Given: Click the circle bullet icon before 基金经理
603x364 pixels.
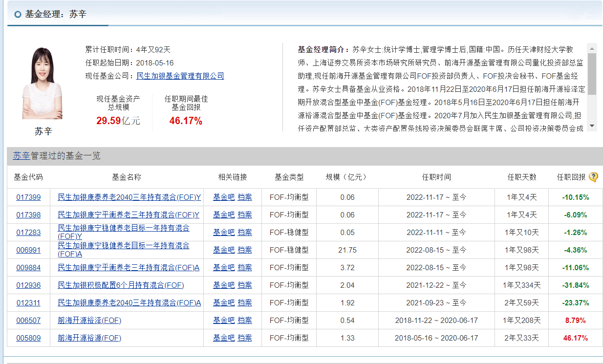Looking at the screenshot, I should click(x=18, y=15).
